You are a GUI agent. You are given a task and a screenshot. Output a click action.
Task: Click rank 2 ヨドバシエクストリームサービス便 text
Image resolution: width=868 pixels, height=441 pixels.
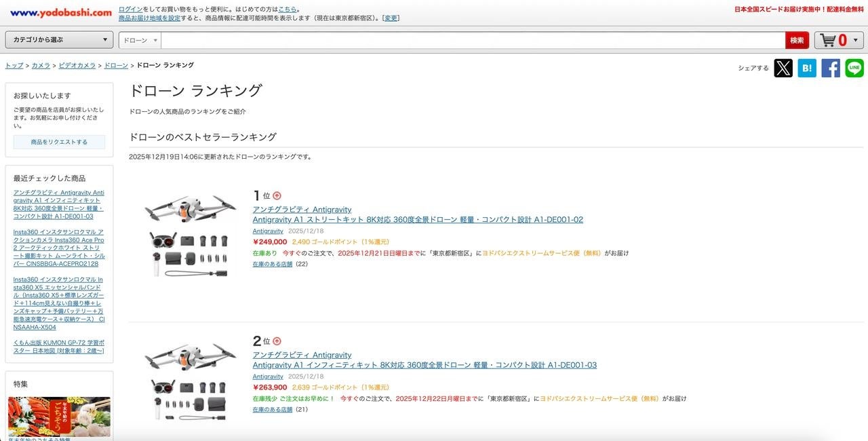pos(600,399)
